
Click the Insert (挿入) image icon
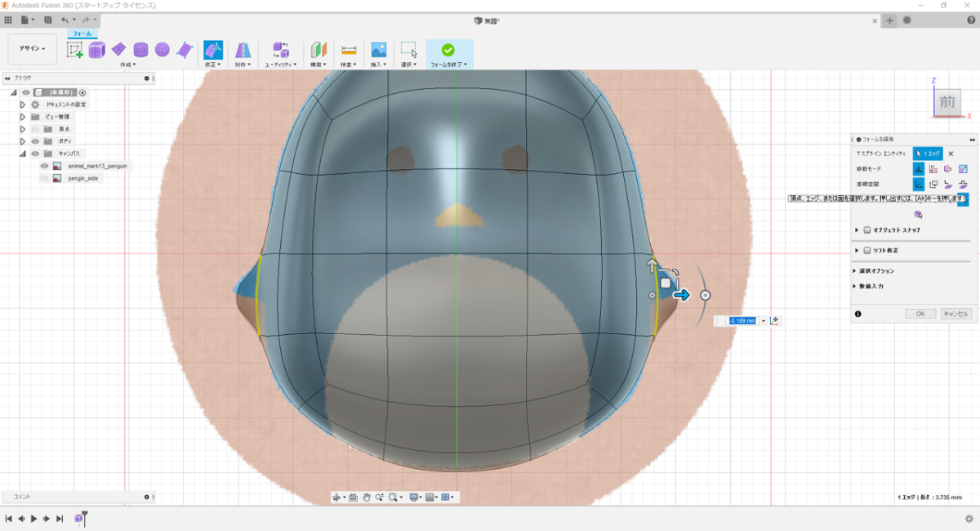(x=379, y=50)
